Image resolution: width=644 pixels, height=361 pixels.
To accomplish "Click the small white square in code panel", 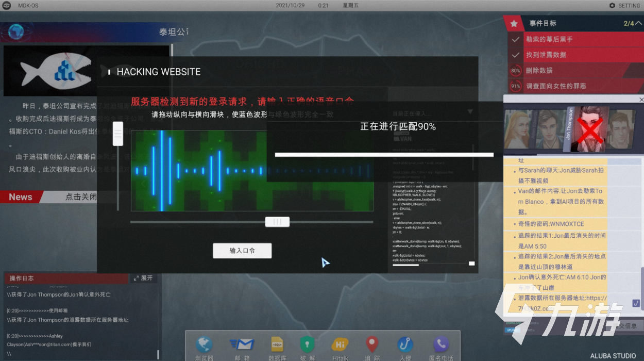I will click(471, 264).
